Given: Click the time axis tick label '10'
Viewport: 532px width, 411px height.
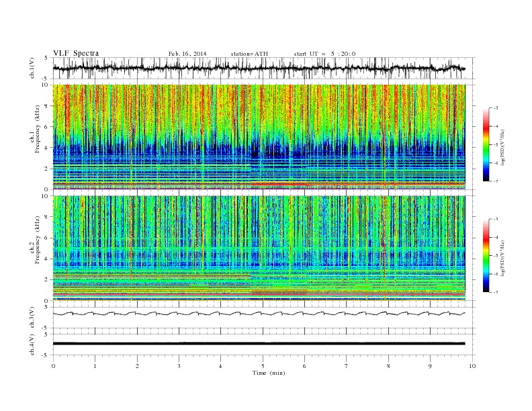Looking at the screenshot, I should (472, 366).
